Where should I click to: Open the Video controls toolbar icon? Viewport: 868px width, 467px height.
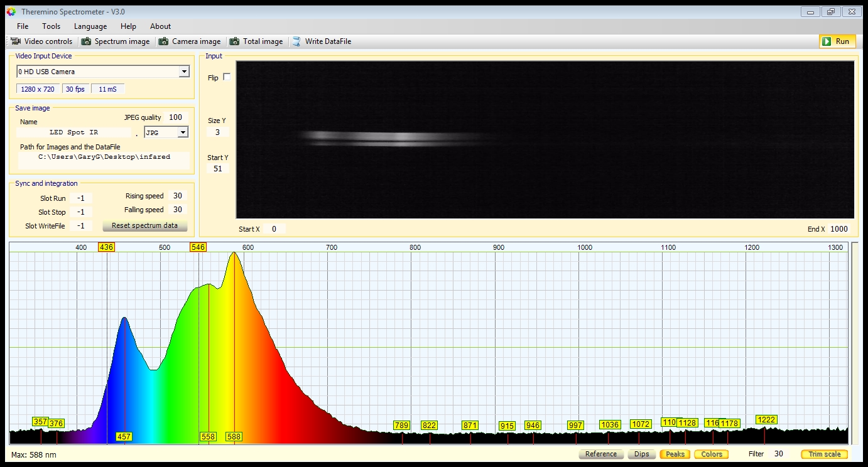pyautogui.click(x=16, y=41)
